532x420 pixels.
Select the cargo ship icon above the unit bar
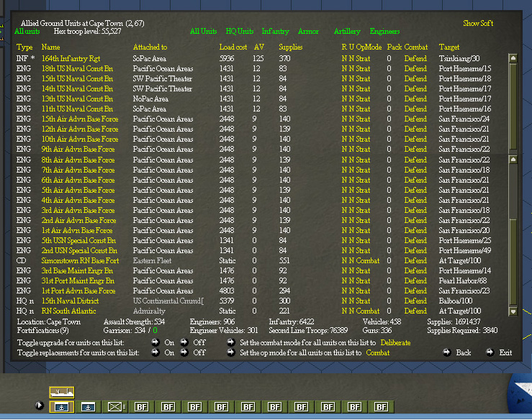coord(61,392)
